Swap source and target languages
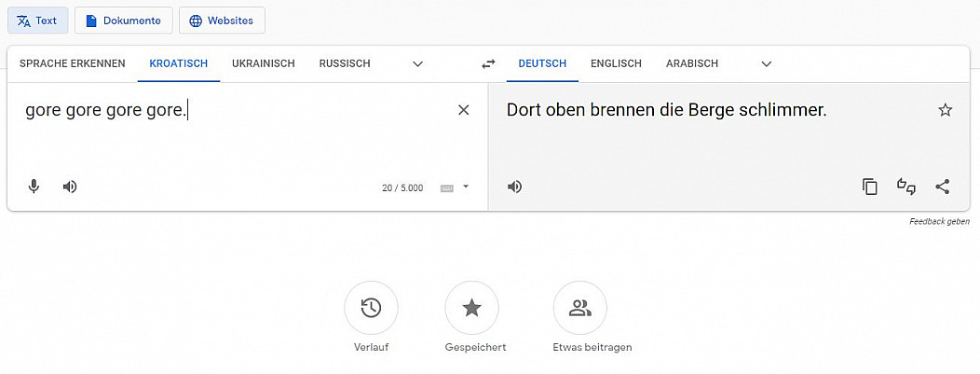Image resolution: width=980 pixels, height=374 pixels. pyautogui.click(x=488, y=64)
